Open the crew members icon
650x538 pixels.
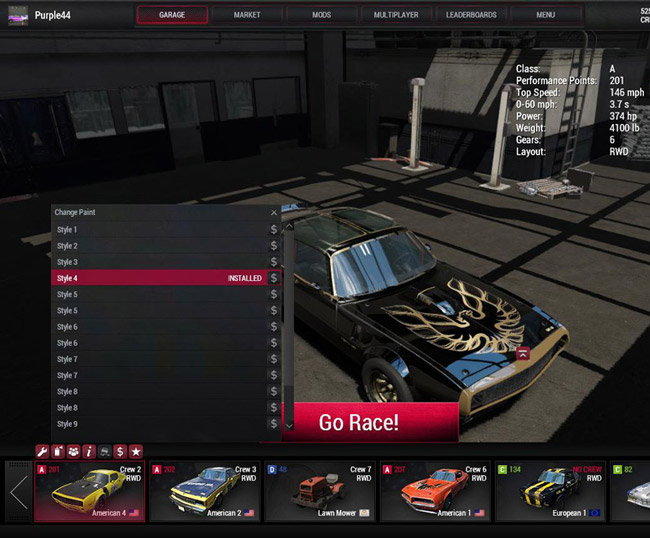(x=74, y=451)
